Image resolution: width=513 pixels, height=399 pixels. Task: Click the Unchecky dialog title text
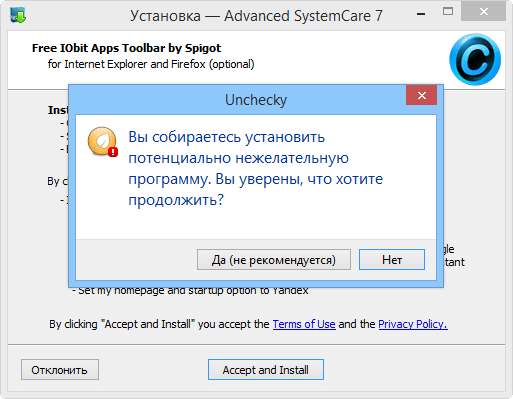click(x=256, y=100)
